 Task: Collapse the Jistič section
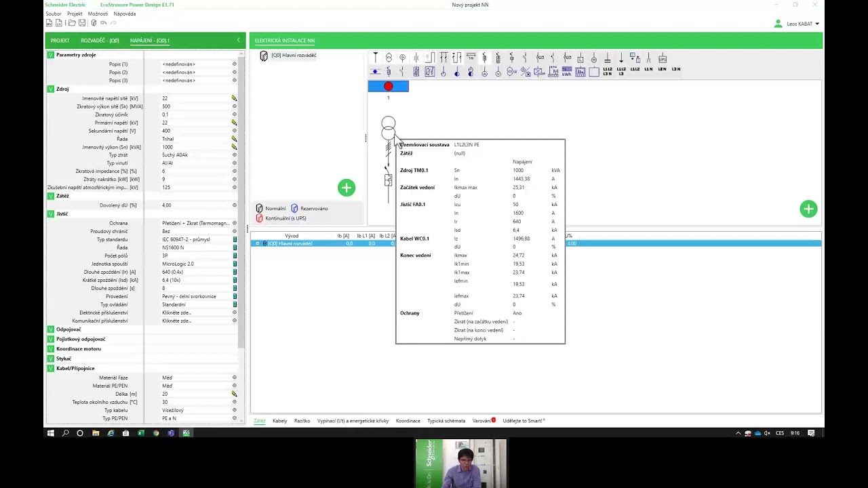pyautogui.click(x=50, y=213)
